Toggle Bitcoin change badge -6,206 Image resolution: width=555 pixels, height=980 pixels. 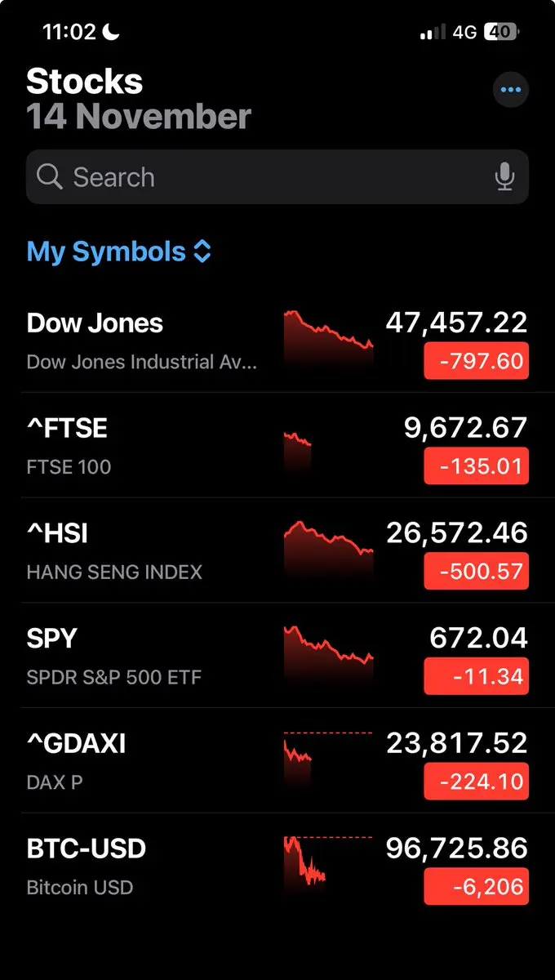(x=476, y=887)
